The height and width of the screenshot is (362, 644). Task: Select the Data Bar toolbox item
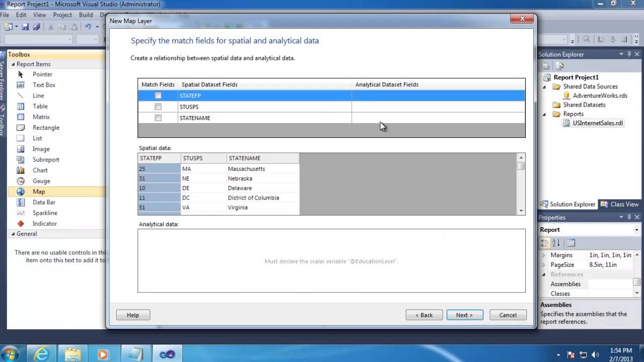(44, 202)
